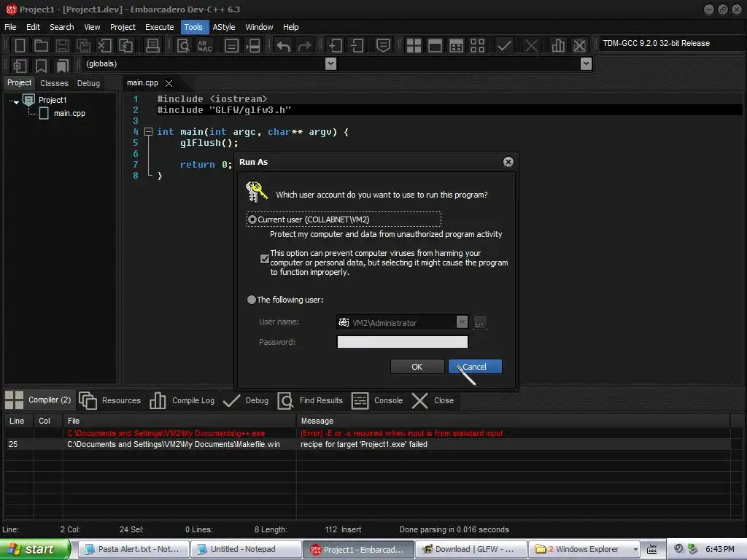The image size is (747, 560).
Task: Click the File column header in compiler list
Action: [179, 421]
